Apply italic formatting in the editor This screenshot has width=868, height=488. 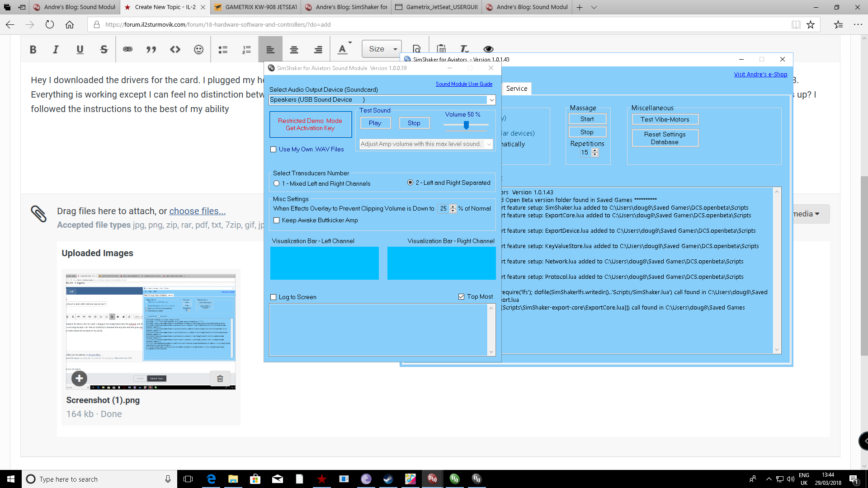coord(56,50)
